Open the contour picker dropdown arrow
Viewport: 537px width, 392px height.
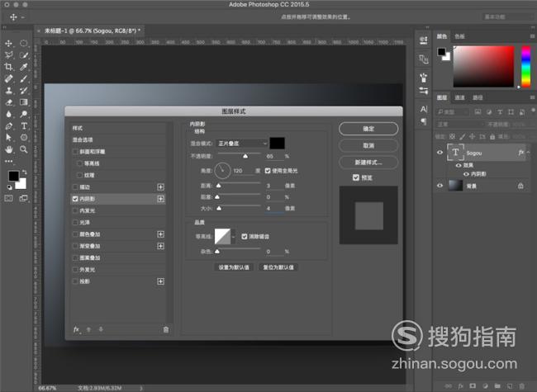[x=234, y=236]
